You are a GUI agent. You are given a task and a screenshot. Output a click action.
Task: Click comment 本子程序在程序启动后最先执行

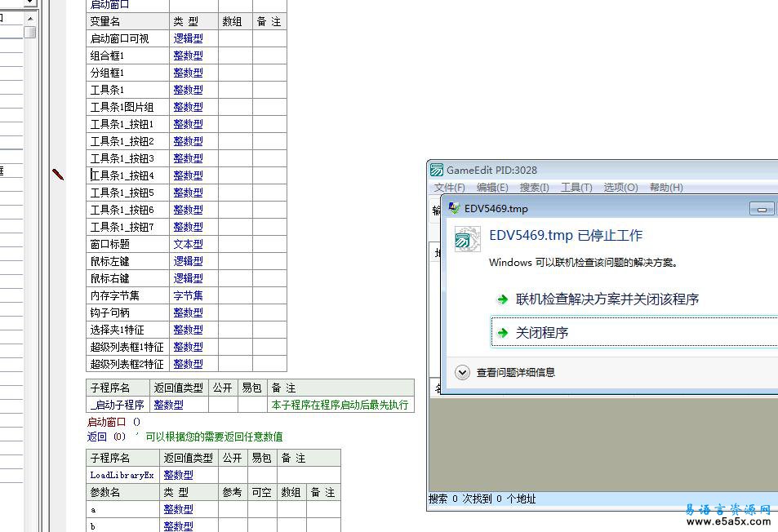340,405
